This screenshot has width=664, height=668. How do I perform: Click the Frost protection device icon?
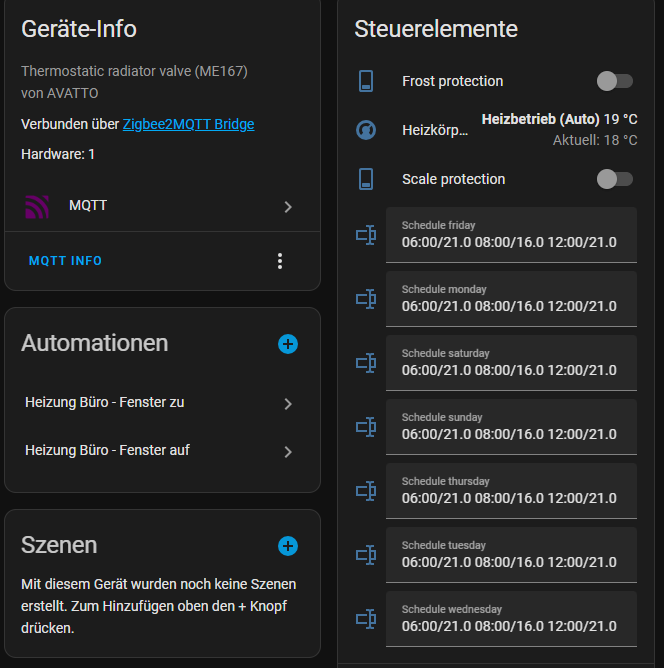tap(366, 81)
